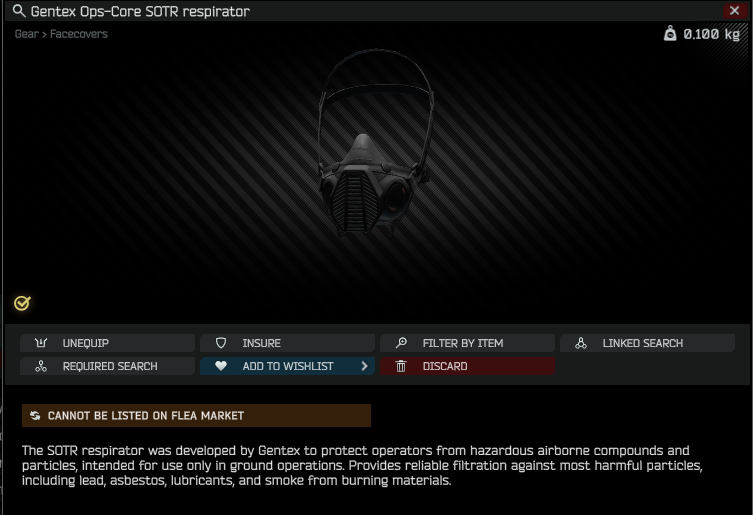Image resolution: width=753 pixels, height=515 pixels.
Task: Click Add to Wishlist
Action: pyautogui.click(x=287, y=366)
